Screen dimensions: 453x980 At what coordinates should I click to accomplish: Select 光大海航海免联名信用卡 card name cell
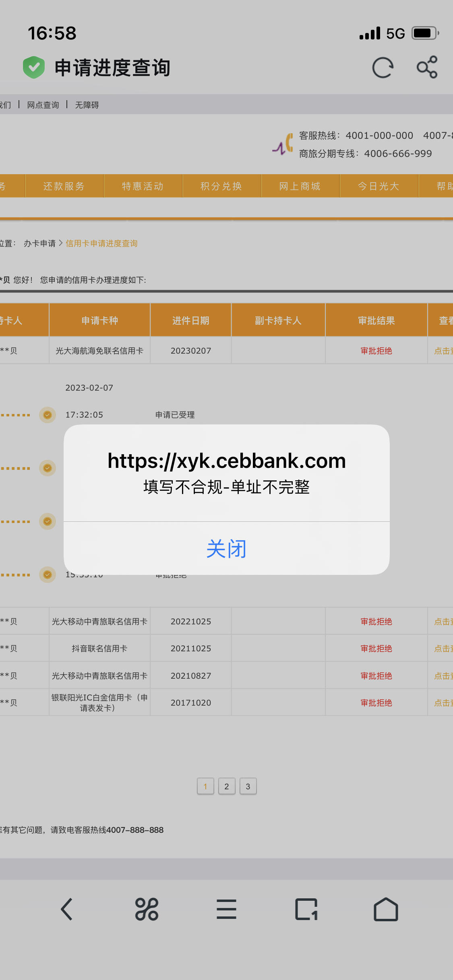coord(99,351)
